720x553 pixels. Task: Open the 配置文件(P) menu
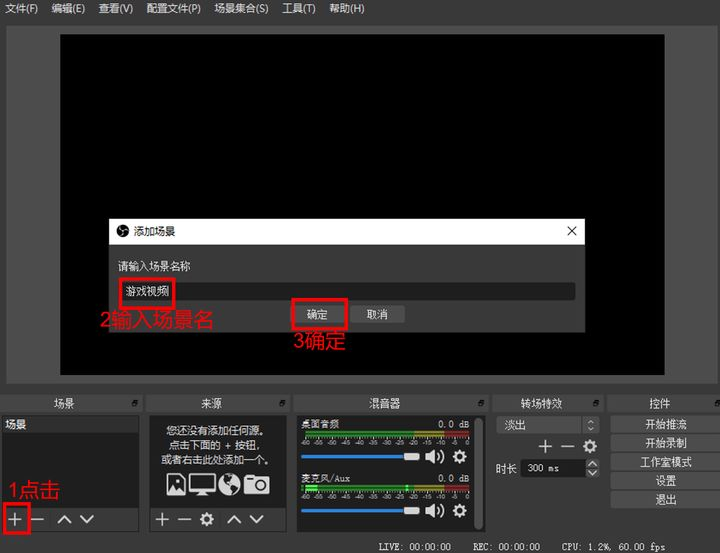[x=174, y=8]
